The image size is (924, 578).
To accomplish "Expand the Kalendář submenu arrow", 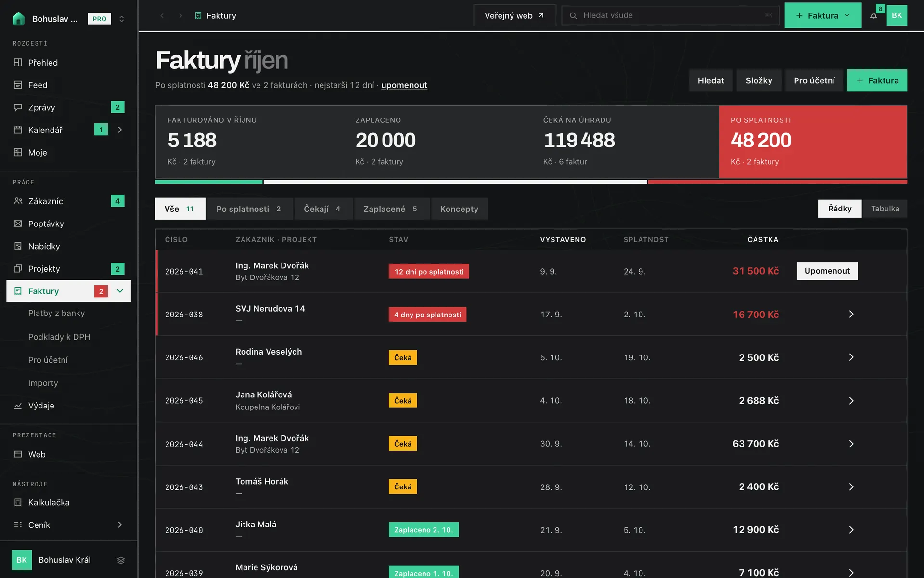I will click(x=120, y=130).
